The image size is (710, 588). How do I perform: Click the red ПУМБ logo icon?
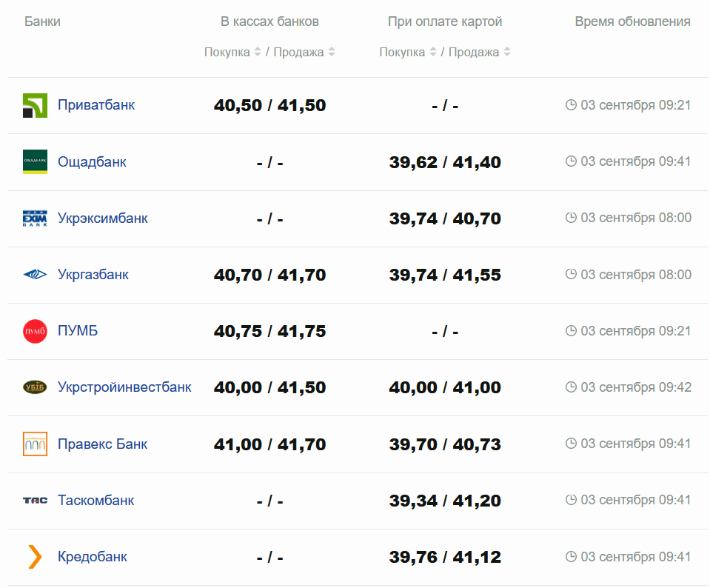tap(35, 331)
